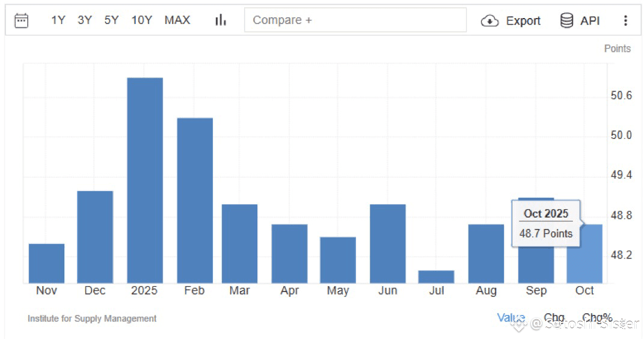Screen dimensions: 644x339
Task: Select the Jul bar in chart
Action: [436, 276]
